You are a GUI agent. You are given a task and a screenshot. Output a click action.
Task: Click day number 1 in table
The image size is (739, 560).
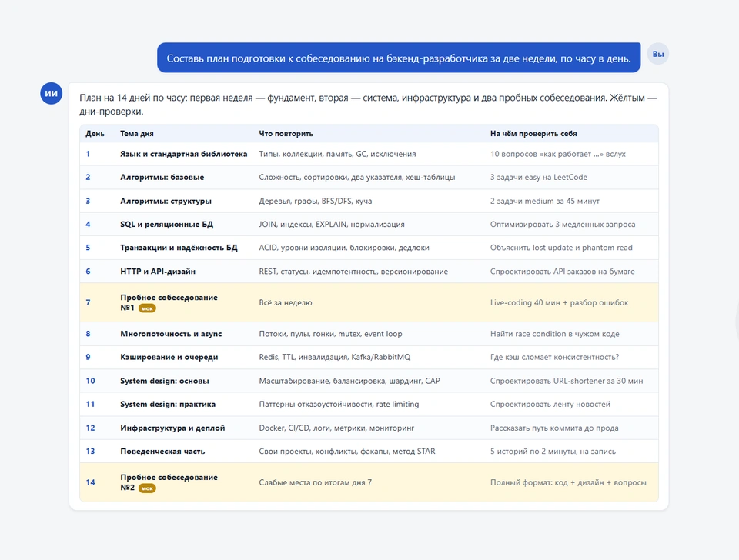click(x=88, y=154)
